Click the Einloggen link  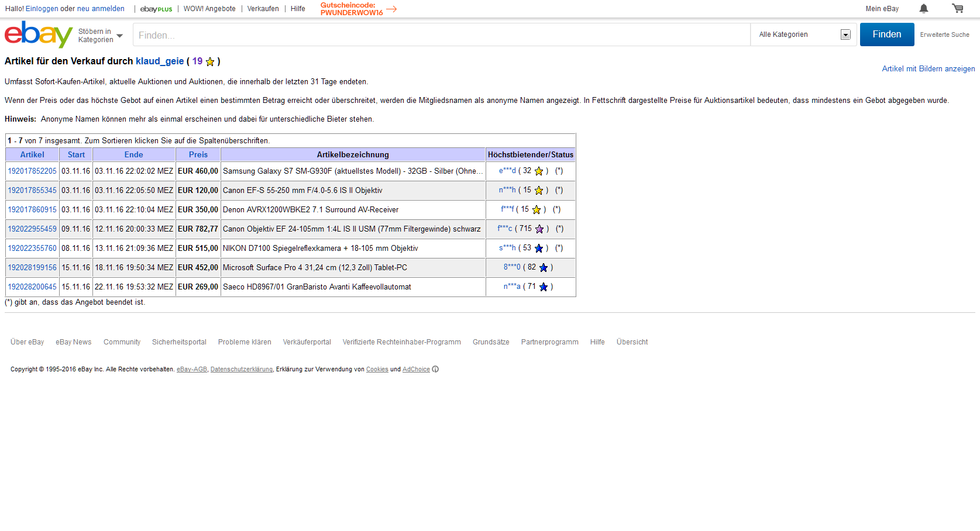(x=42, y=9)
